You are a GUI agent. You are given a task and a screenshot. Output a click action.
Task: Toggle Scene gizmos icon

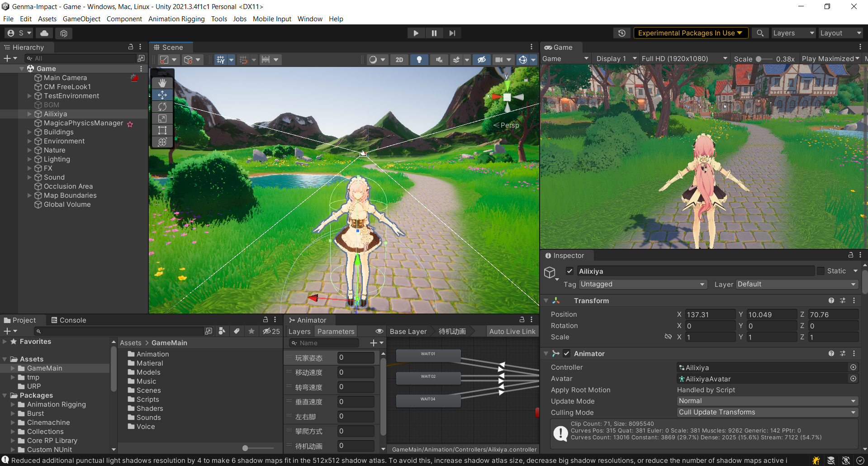522,60
